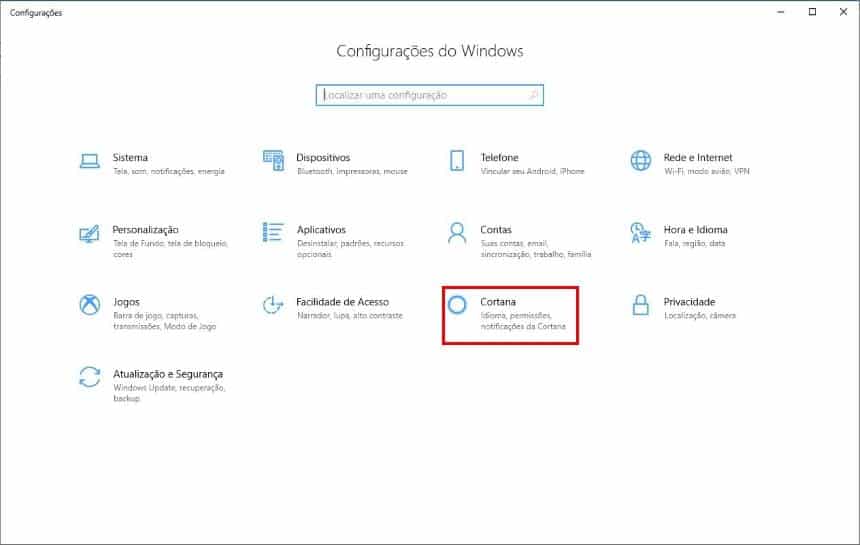Click the text 'Vincular seu Android, iPhone'
This screenshot has height=545, width=860.
533,172
